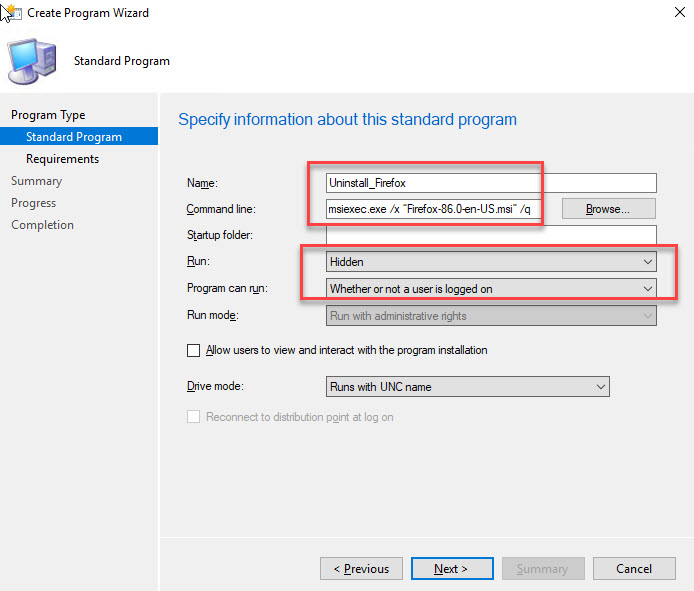The image size is (694, 591).
Task: Expand the Program can run dropdown
Action: [x=491, y=289]
